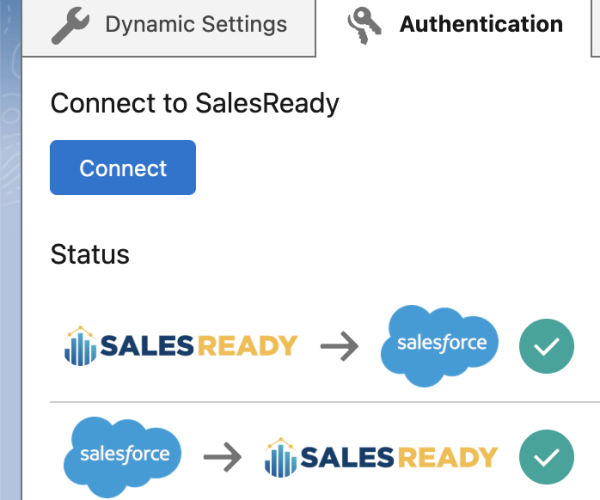Click the 'Connect to SalesReady' heading
Image resolution: width=600 pixels, height=500 pixels.
click(x=195, y=103)
